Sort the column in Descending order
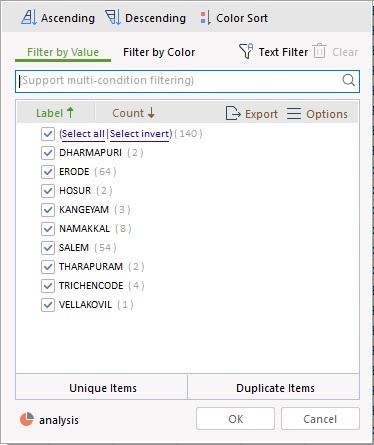The height and width of the screenshot is (445, 374). tap(146, 18)
